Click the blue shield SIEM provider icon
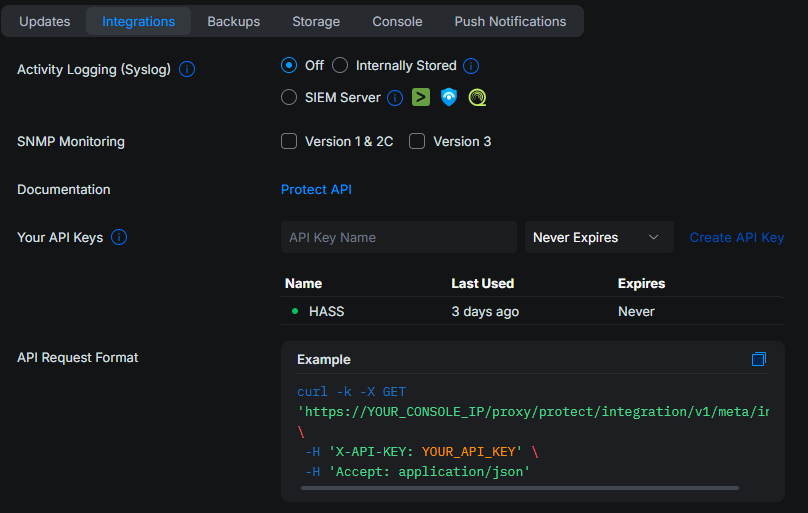 coord(449,97)
